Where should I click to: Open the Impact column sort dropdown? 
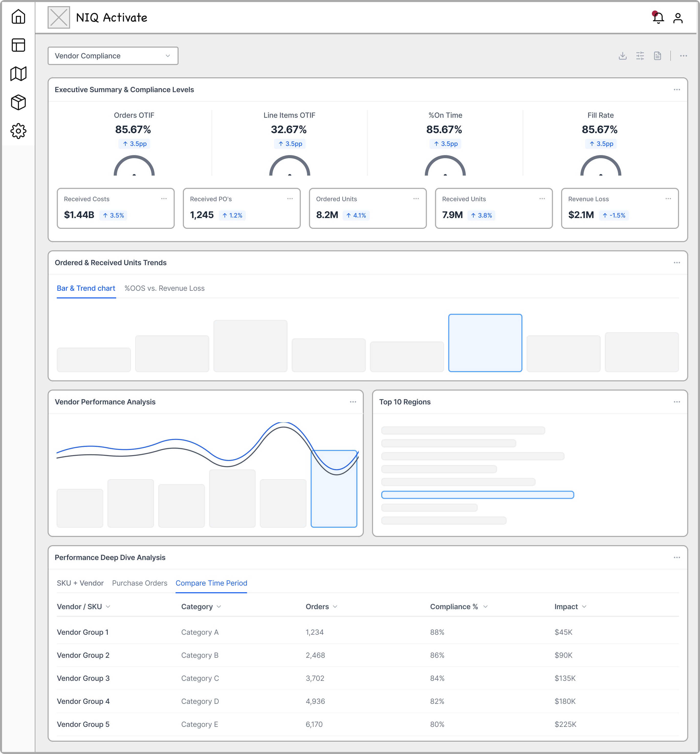(x=584, y=607)
